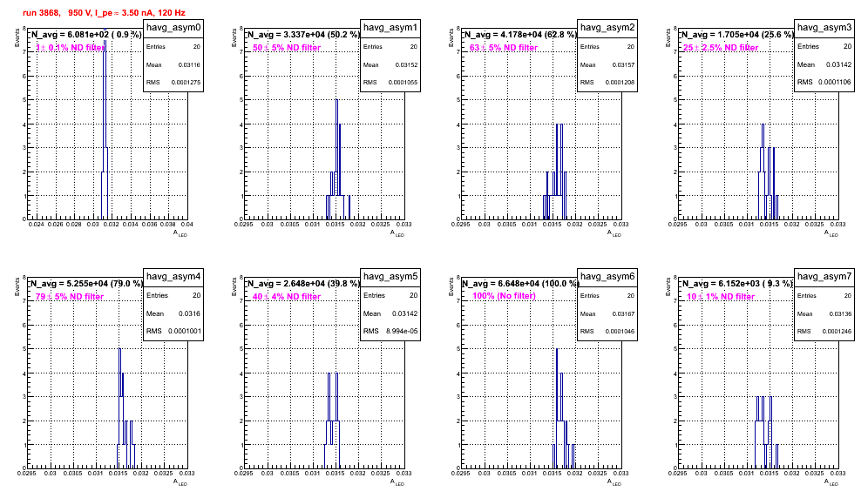Screen dimensions: 868x498
Task: Pick the magenta '10± 1% ND filter' text
Action: click(x=721, y=297)
